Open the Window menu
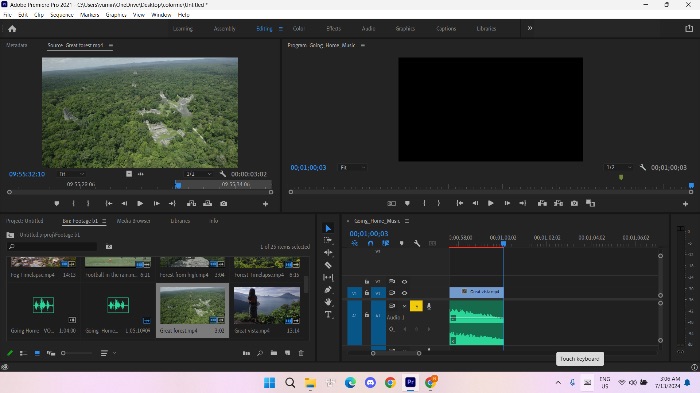Image resolution: width=700 pixels, height=393 pixels. pos(161,15)
